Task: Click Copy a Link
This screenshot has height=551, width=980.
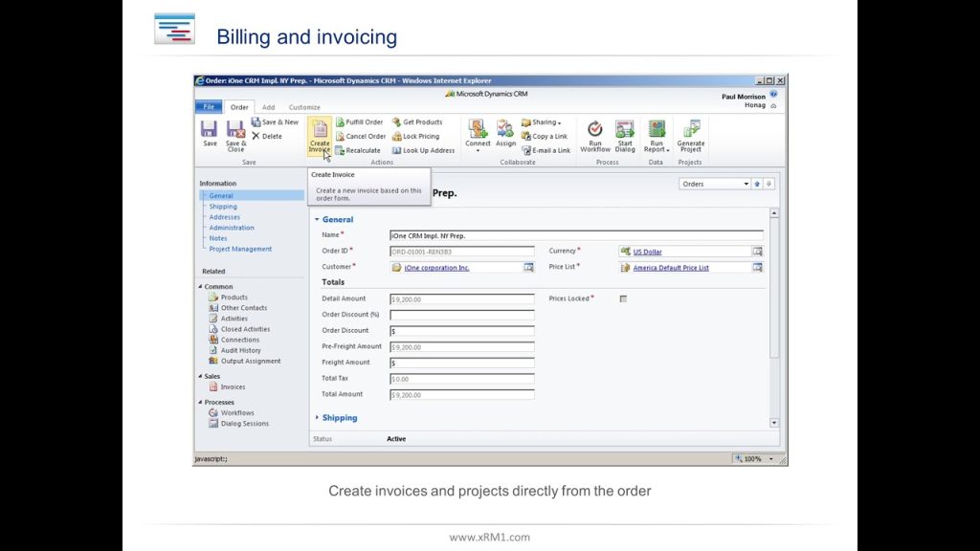Action: (545, 136)
